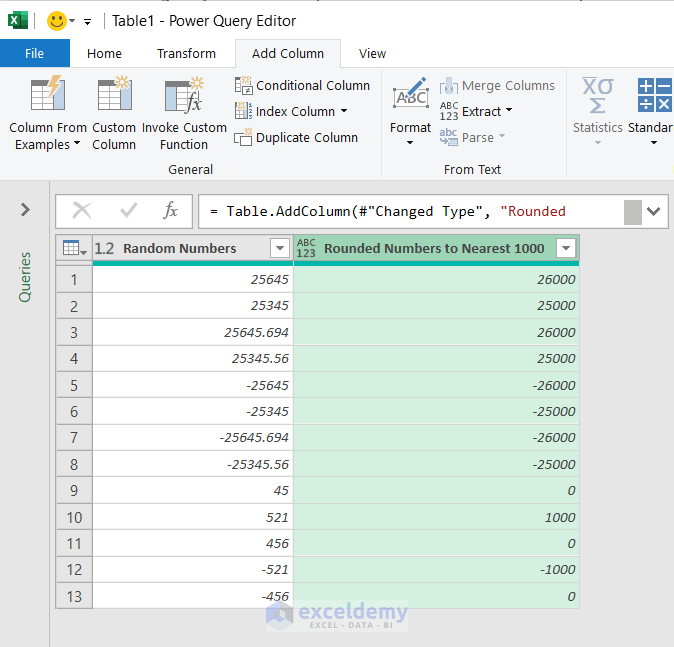
Task: Expand the Queries pane
Action: coord(25,210)
